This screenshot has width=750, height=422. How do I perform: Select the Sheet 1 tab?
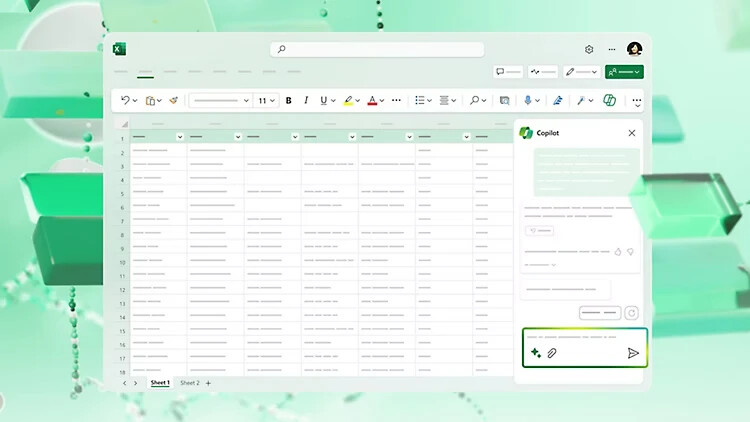click(160, 383)
